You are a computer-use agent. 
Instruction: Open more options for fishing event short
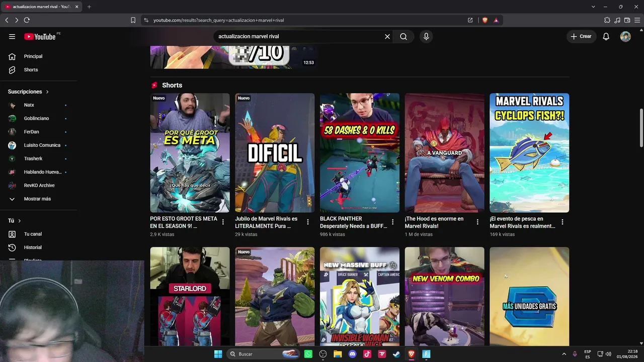562,222
